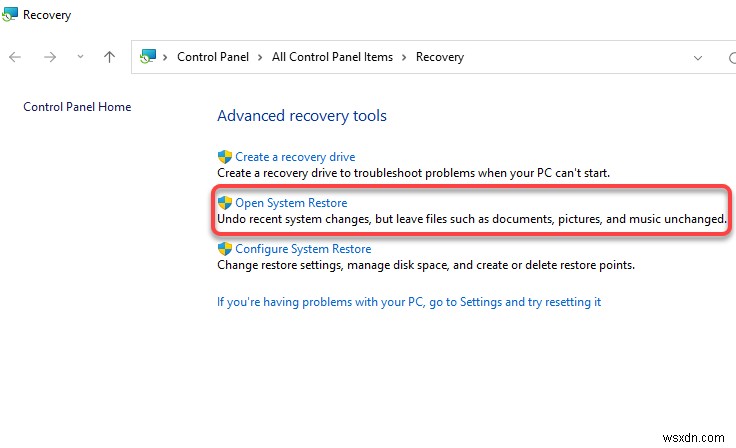The image size is (736, 448).
Task: Click shield icon beside Open System Restore
Action: pyautogui.click(x=225, y=202)
